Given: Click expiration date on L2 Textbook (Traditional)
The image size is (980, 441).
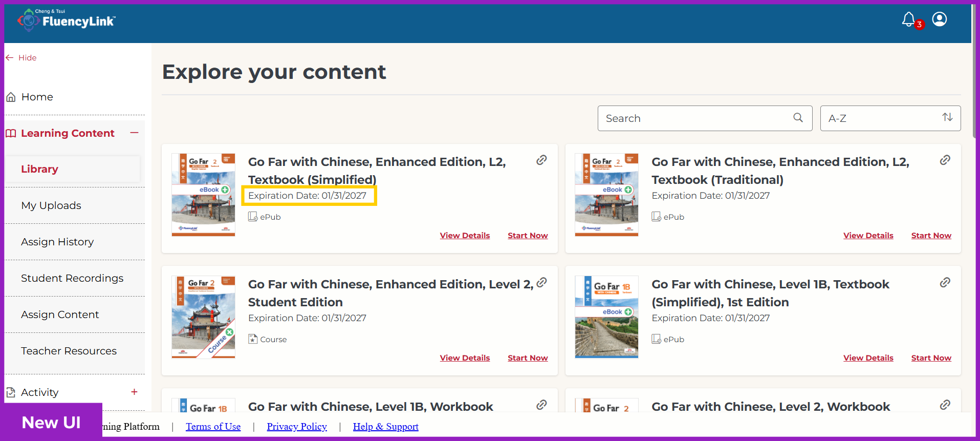Looking at the screenshot, I should [x=710, y=196].
